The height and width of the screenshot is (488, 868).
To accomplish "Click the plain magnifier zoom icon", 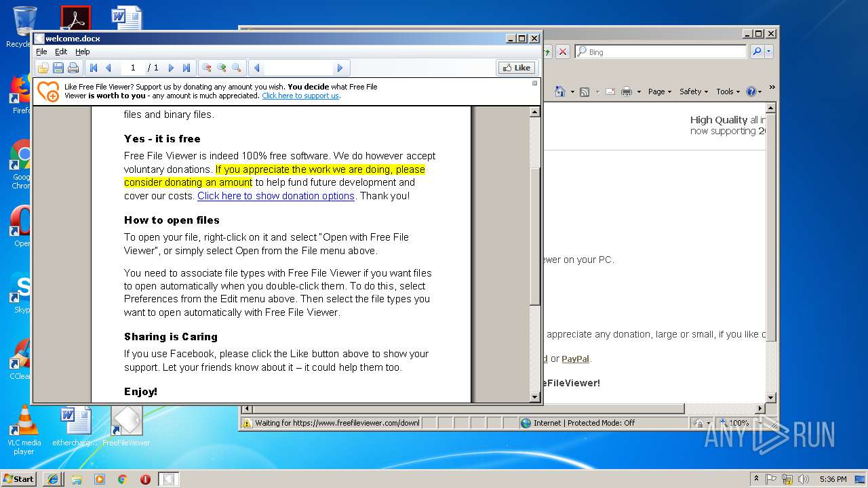I will tap(237, 68).
